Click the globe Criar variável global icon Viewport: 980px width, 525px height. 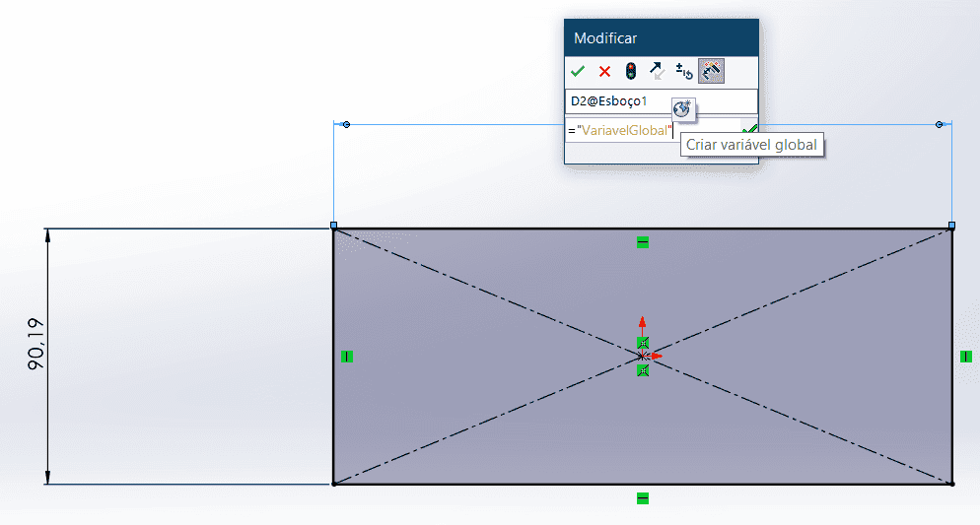(682, 108)
